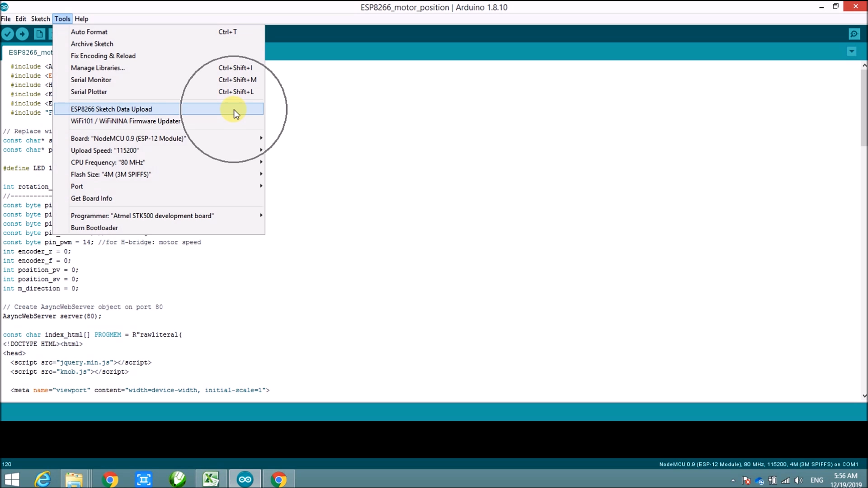
Task: Click the jquery.min.js script line
Action: (x=81, y=362)
